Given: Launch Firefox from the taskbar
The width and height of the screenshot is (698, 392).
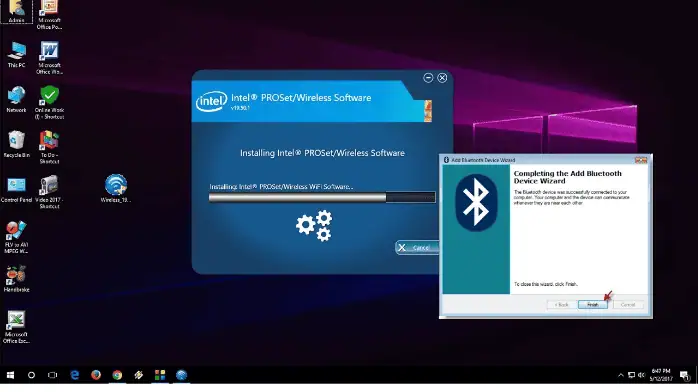Looking at the screenshot, I should pos(96,375).
